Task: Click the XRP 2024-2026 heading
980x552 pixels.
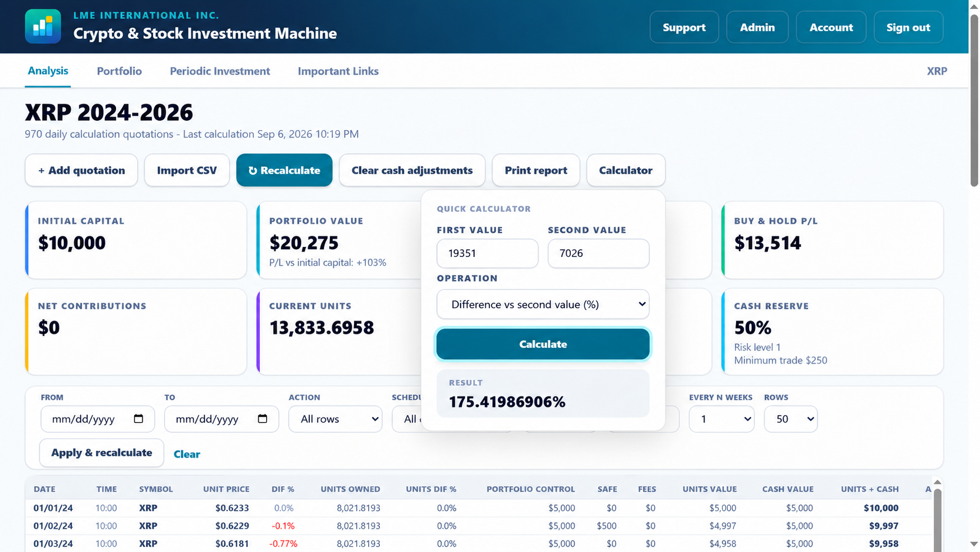Action: point(109,112)
